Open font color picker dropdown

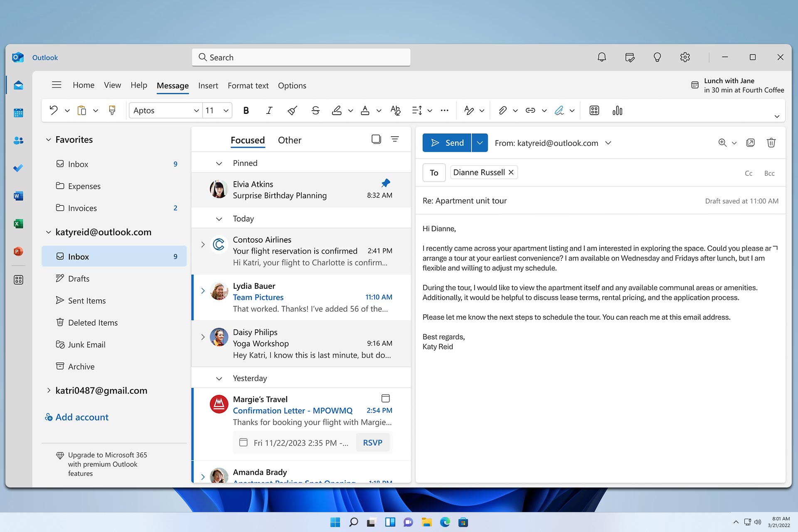tap(379, 111)
